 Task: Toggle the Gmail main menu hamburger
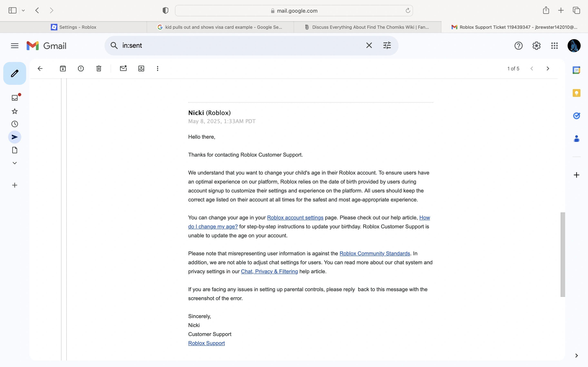14,46
